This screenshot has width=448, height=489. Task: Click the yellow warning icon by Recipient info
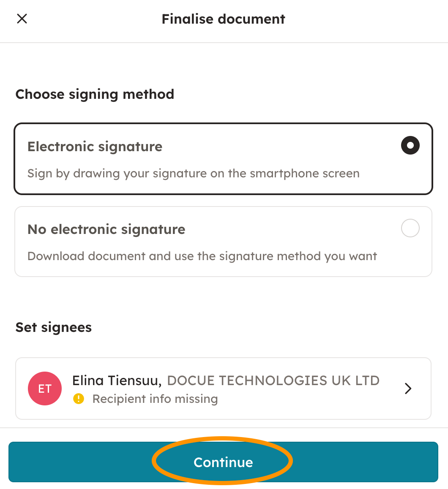click(79, 399)
